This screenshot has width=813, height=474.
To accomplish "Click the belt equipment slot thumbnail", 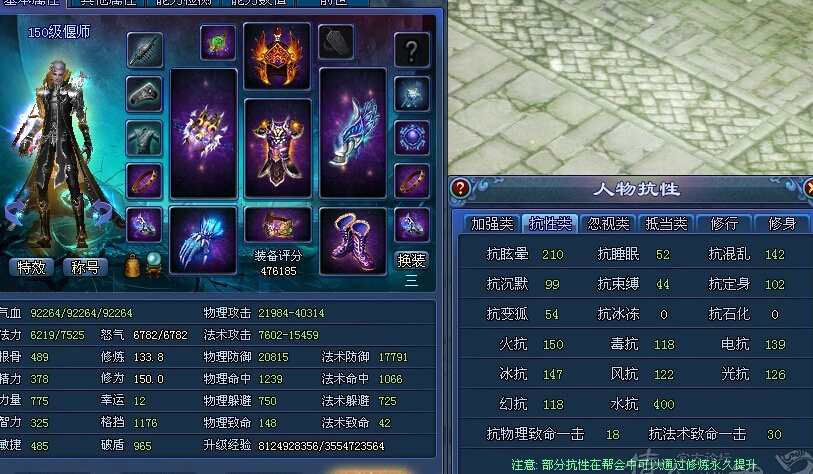I will (277, 225).
